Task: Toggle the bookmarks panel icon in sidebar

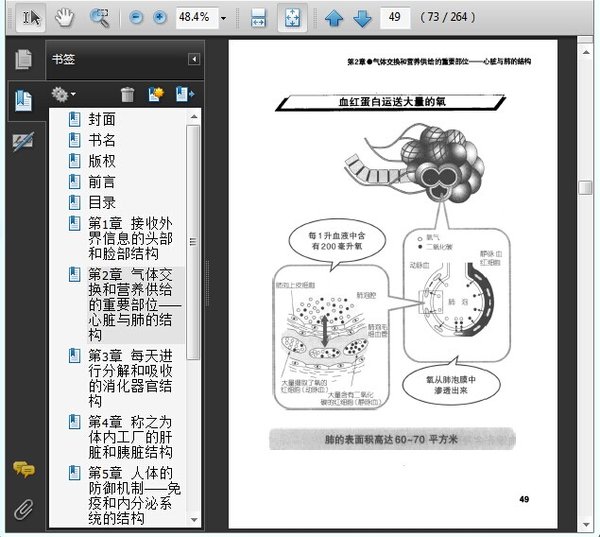Action: pos(23,101)
